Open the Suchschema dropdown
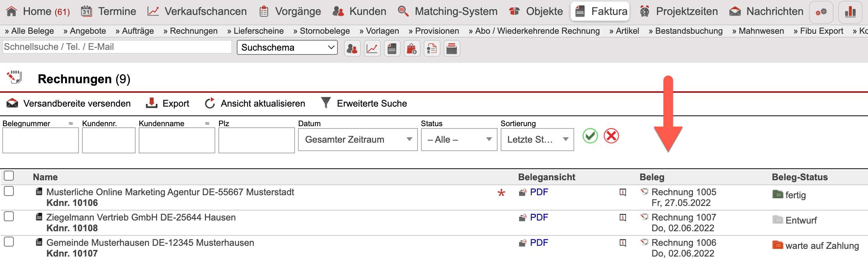 (x=287, y=48)
